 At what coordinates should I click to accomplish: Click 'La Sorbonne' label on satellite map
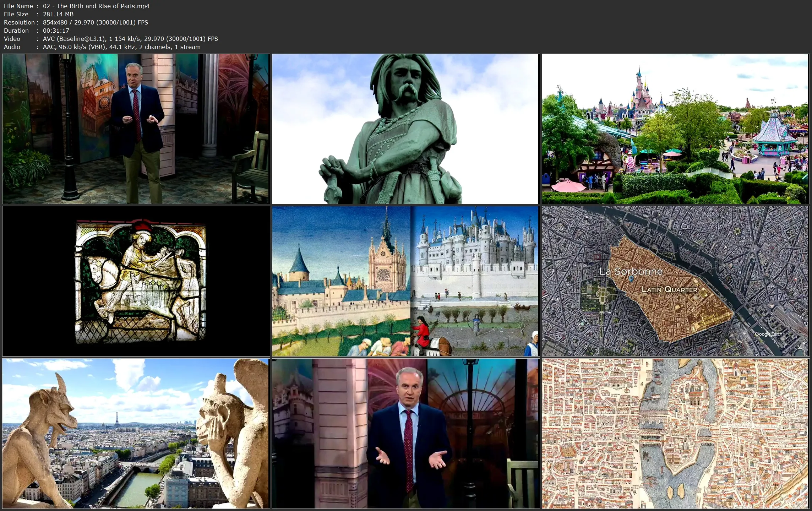point(631,271)
